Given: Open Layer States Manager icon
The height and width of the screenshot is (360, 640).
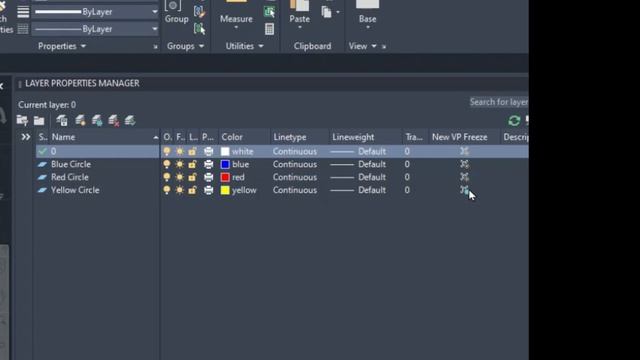Looking at the screenshot, I should [x=62, y=120].
